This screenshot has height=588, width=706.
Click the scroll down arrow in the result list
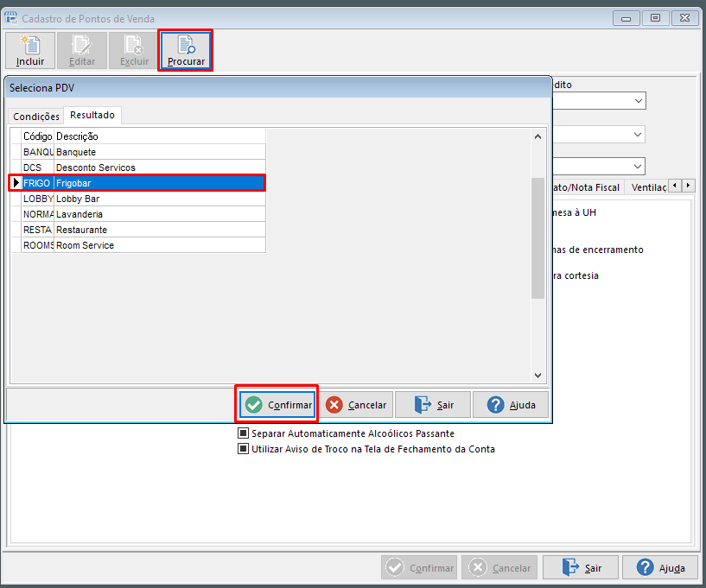click(537, 375)
